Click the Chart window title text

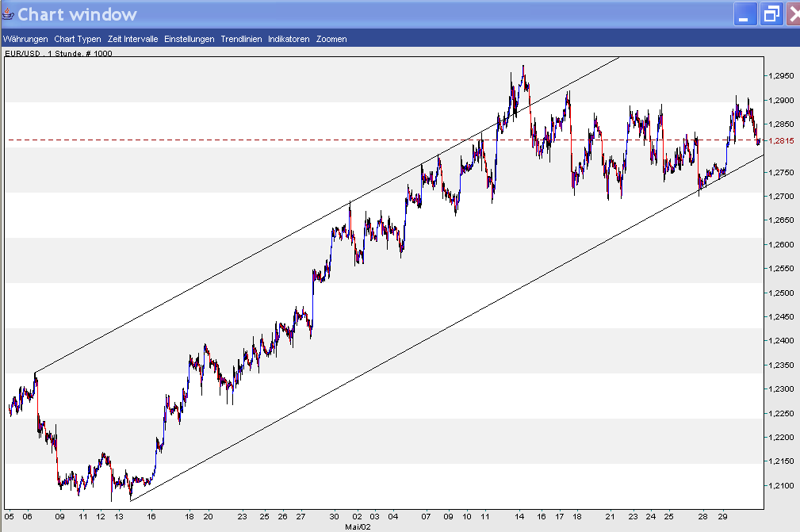point(77,14)
